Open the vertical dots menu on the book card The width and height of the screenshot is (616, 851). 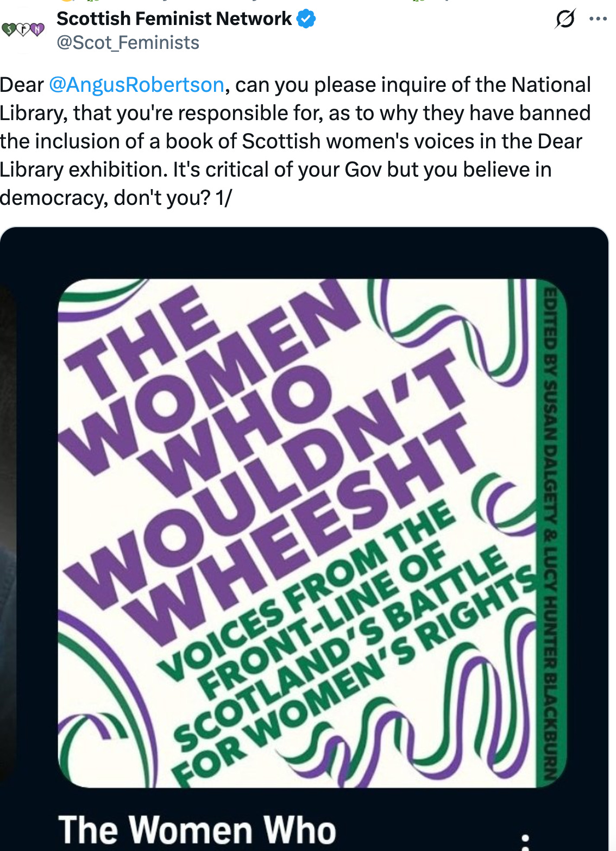point(525,841)
